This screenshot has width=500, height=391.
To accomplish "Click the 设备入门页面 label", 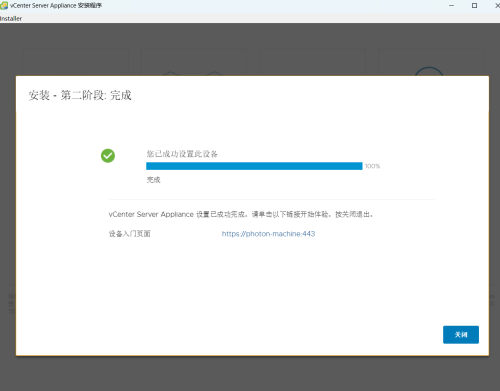I will [129, 234].
